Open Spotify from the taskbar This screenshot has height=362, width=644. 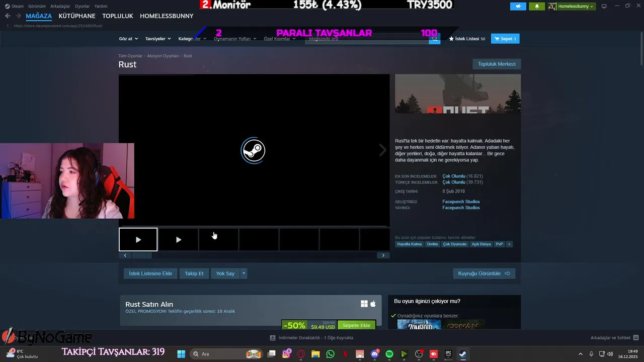[389, 354]
